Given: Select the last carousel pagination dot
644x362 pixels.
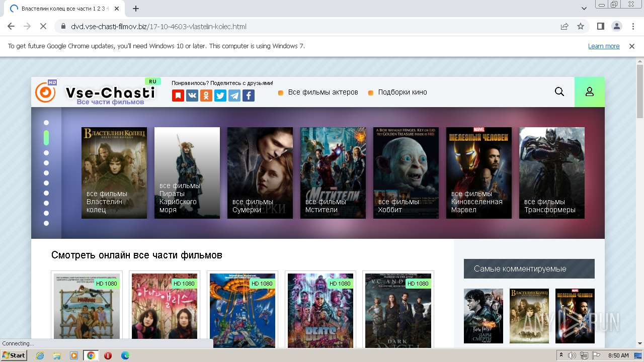Looking at the screenshot, I should click(x=46, y=223).
